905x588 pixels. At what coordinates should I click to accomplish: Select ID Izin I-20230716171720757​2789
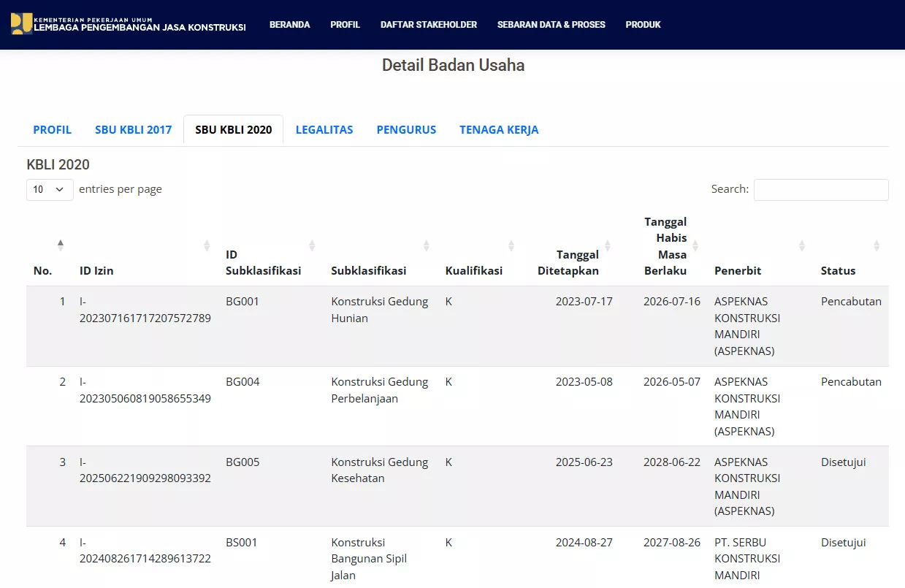(145, 310)
